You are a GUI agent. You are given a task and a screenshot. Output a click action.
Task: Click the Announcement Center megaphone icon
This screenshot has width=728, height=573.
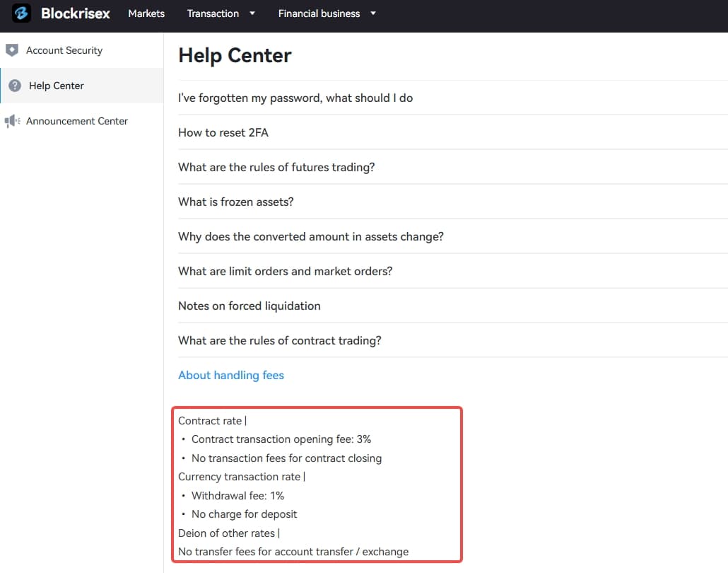[x=12, y=121]
